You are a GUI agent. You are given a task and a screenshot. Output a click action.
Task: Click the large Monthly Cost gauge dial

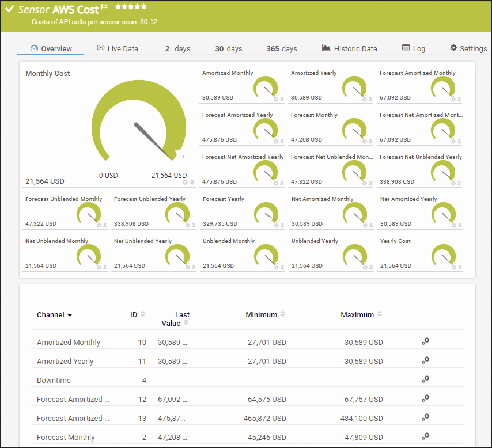(138, 124)
